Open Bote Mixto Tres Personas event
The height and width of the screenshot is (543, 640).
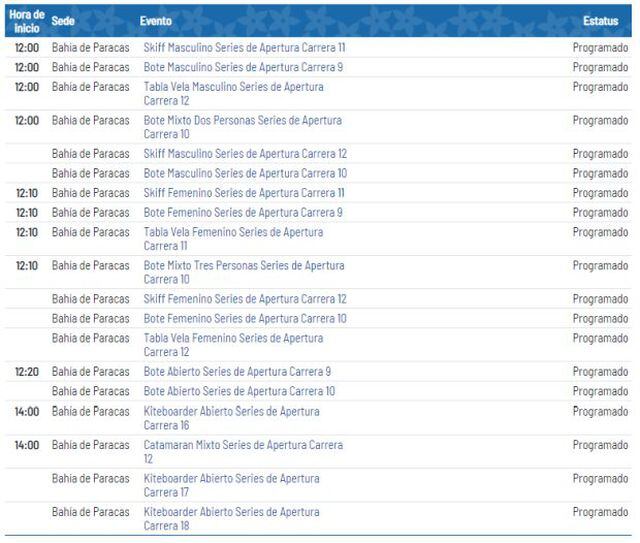[x=243, y=271]
